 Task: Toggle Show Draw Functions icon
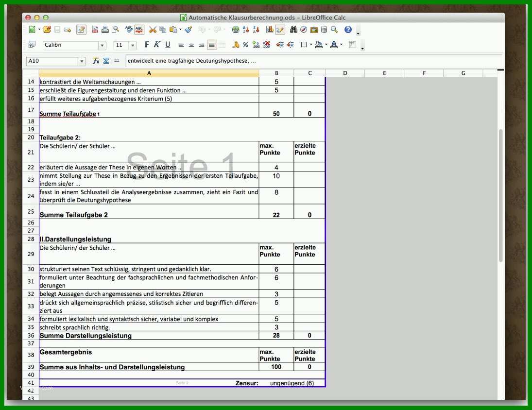coord(280,30)
